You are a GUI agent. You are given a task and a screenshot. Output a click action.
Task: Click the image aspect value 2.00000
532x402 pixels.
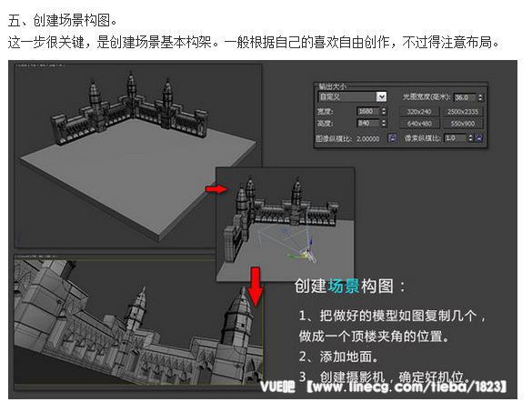point(367,139)
